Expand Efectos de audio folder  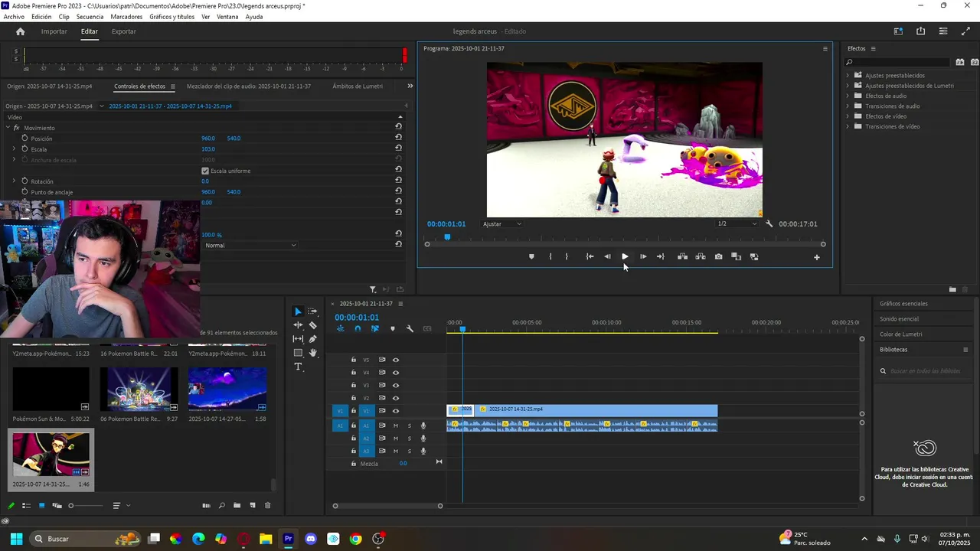pos(848,96)
